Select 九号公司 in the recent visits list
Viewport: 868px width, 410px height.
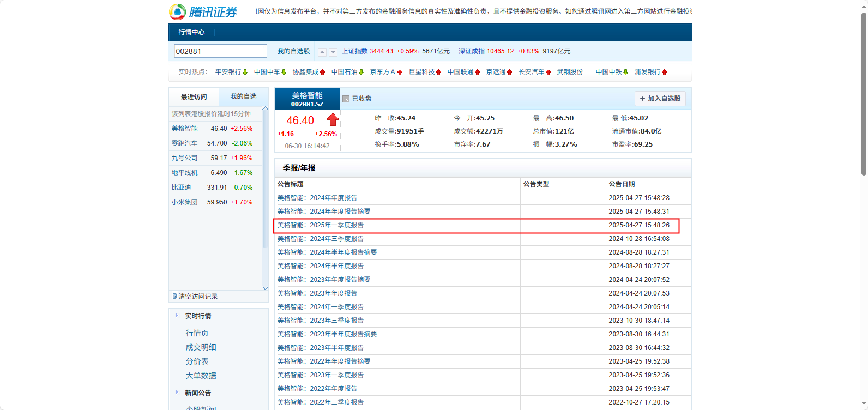tap(185, 158)
